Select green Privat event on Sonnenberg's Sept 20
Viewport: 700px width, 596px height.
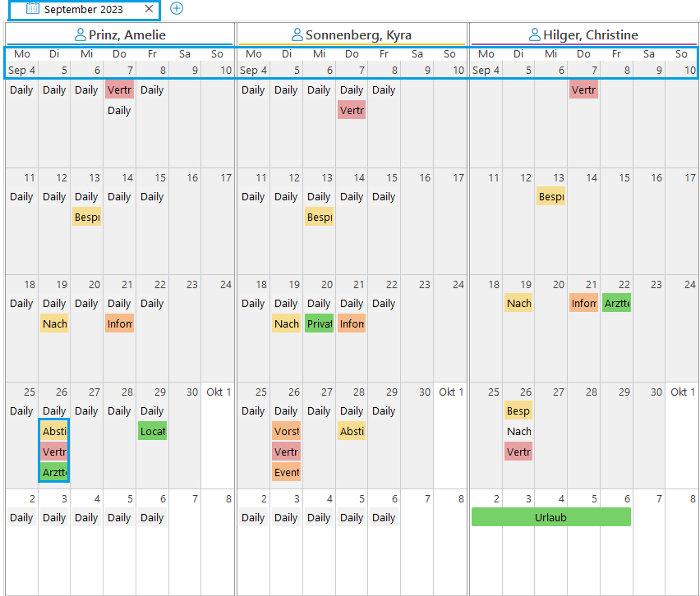pos(319,323)
